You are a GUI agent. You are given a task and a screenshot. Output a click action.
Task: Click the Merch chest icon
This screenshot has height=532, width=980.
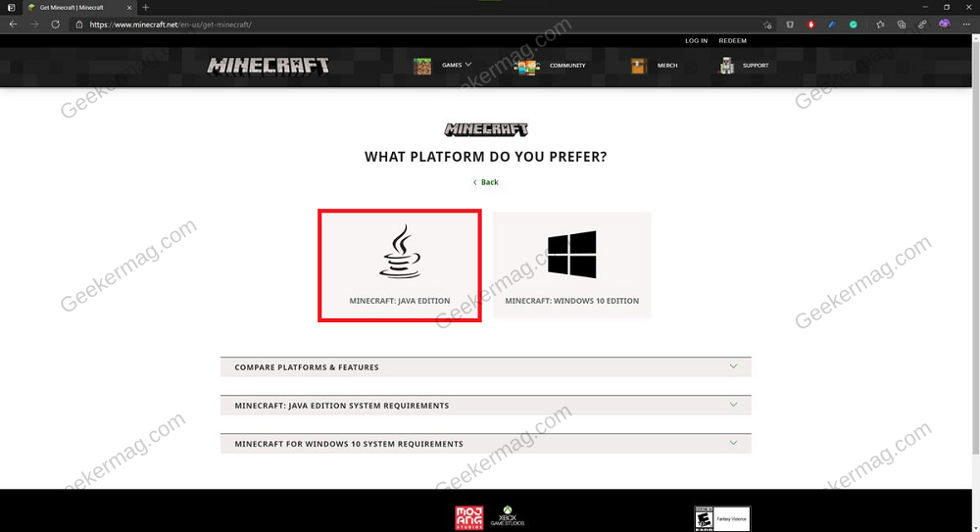coord(639,66)
